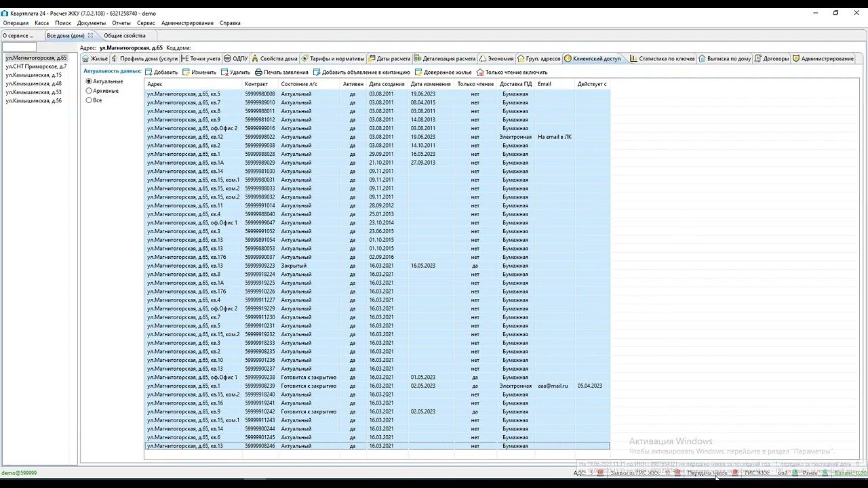Select house ул.Камышинская, д.15
This screenshot has width=868, height=488.
33,75
